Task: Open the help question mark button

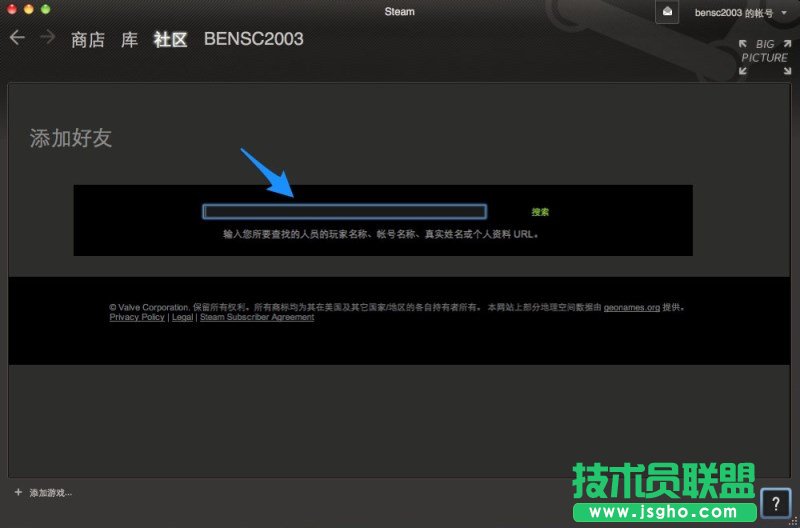Action: click(x=776, y=504)
